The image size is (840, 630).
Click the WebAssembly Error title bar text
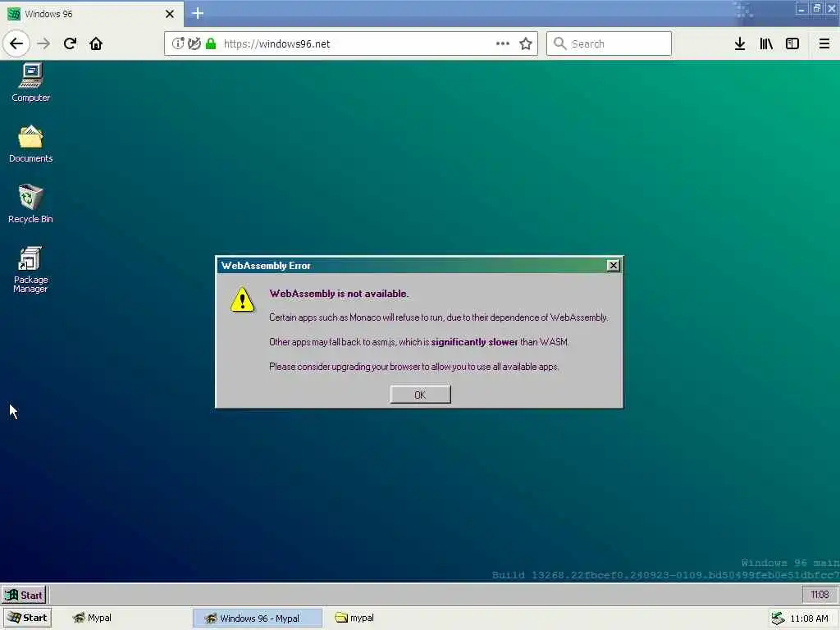pyautogui.click(x=266, y=266)
